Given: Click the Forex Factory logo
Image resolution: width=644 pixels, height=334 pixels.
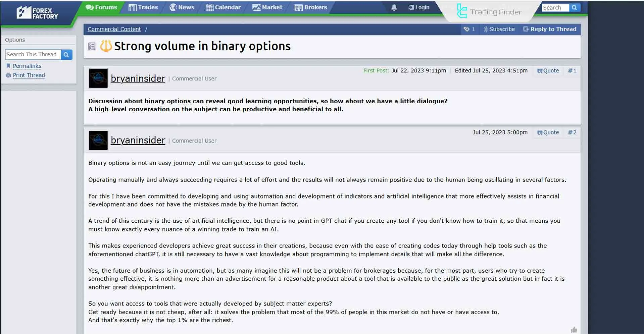Looking at the screenshot, I should [x=37, y=13].
